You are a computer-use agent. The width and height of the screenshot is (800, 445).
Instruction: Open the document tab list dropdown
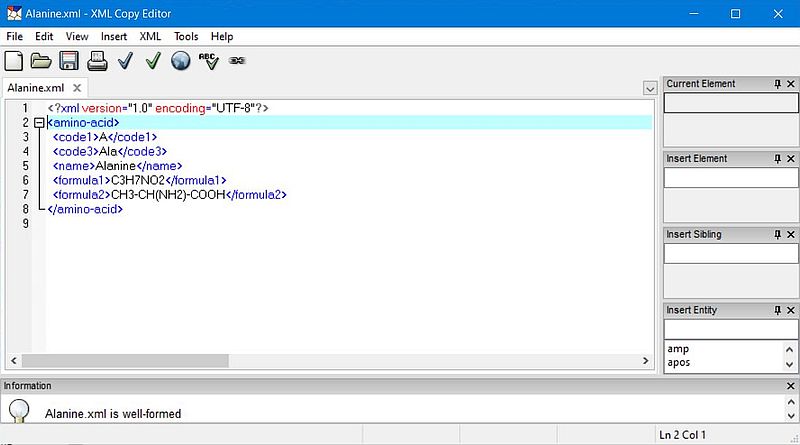pos(649,88)
